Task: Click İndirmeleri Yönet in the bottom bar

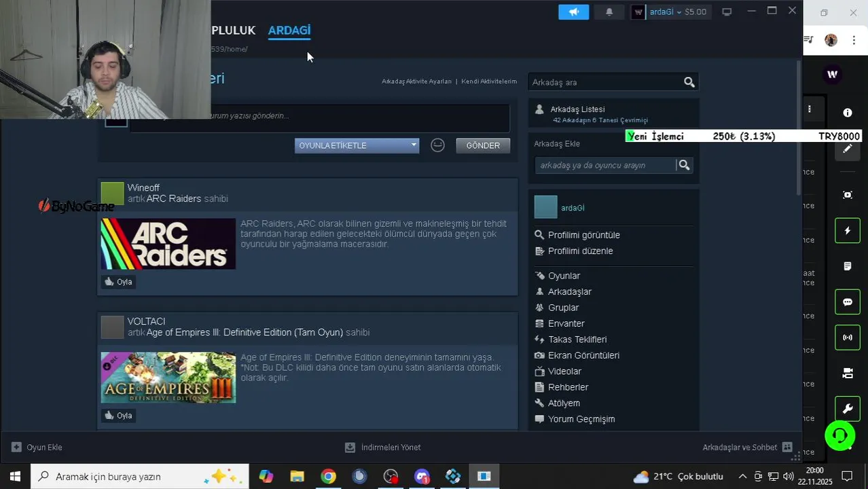Action: pyautogui.click(x=383, y=448)
